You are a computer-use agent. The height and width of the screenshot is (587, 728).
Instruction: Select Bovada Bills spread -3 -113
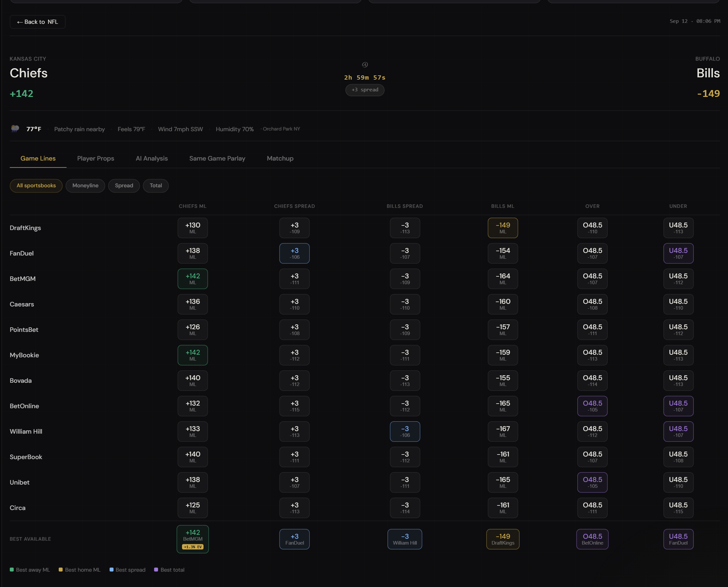[405, 381]
